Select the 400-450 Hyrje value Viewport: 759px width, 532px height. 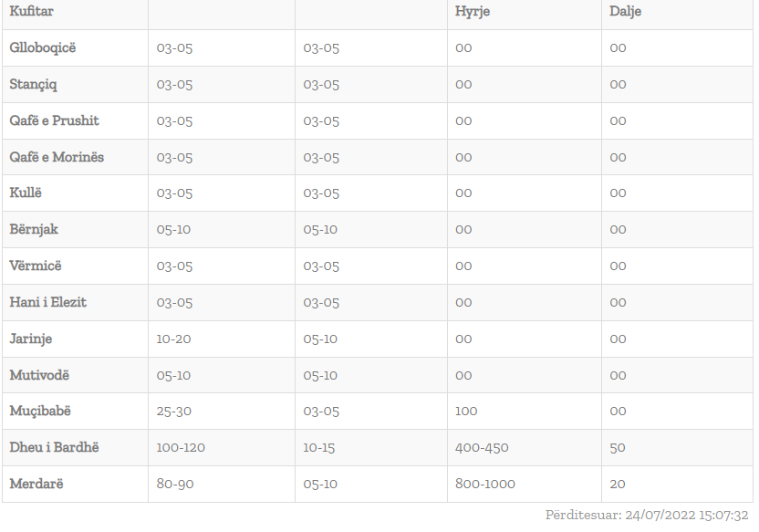click(x=482, y=447)
